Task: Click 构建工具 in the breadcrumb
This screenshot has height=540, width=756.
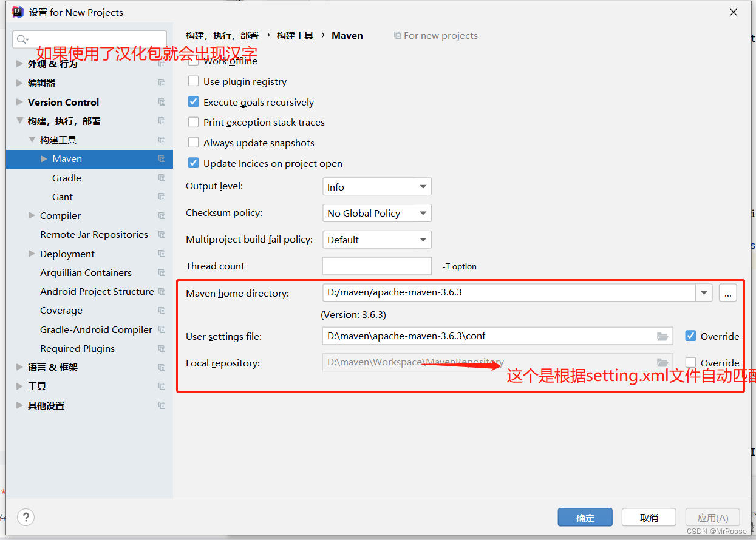Action: (295, 36)
